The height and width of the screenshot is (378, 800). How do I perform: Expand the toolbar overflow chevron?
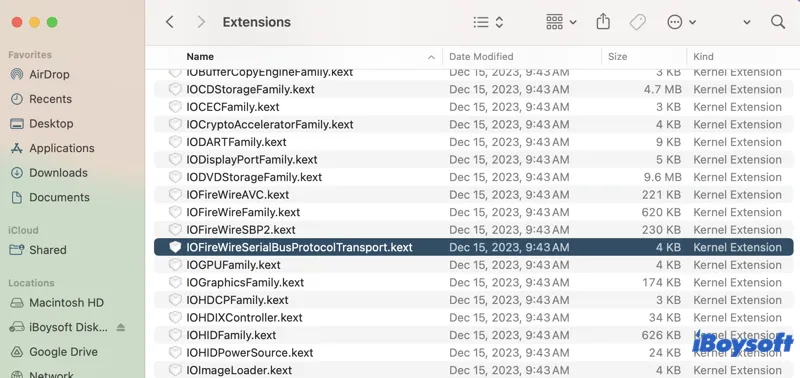click(746, 22)
